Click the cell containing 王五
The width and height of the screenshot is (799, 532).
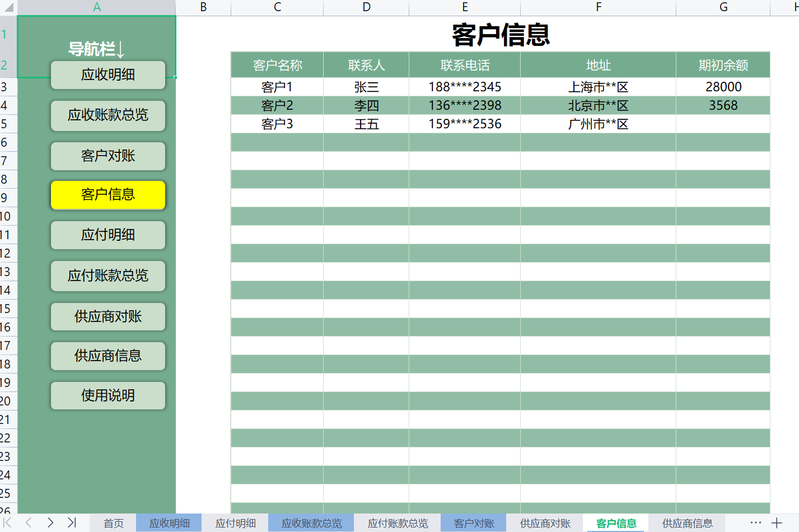tap(366, 124)
